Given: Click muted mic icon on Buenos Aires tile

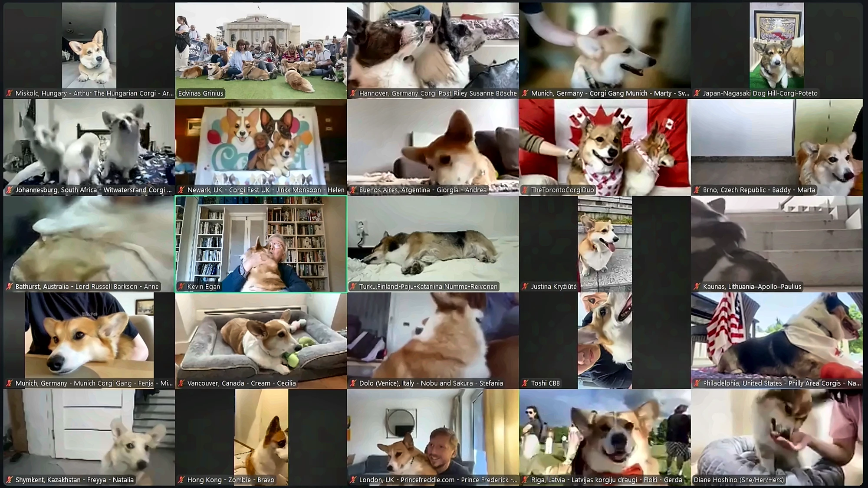Looking at the screenshot, I should 353,190.
